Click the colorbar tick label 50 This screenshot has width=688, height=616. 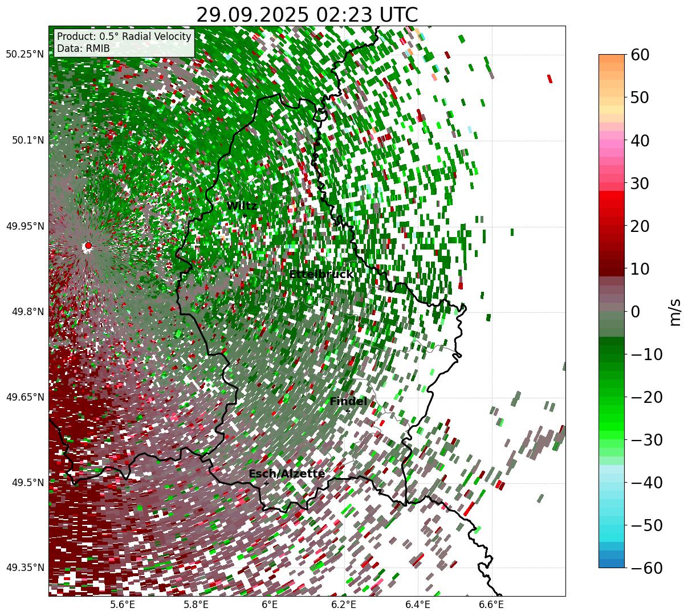coord(639,97)
